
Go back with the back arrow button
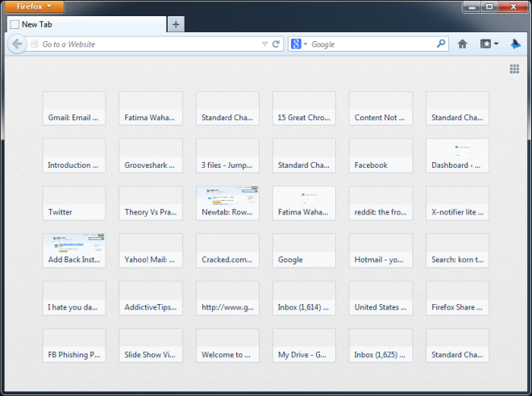coord(17,44)
